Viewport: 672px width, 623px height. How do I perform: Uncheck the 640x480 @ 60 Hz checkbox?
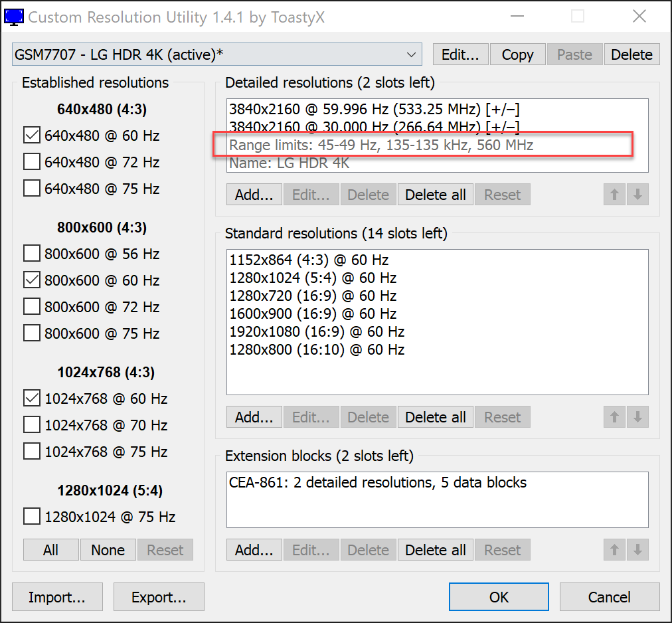pos(32,135)
